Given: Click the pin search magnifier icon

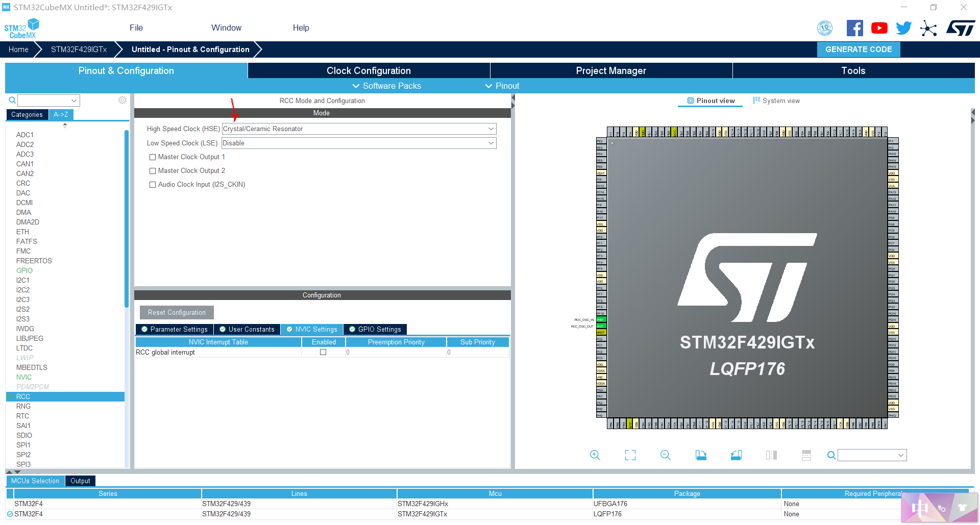Looking at the screenshot, I should coord(831,455).
